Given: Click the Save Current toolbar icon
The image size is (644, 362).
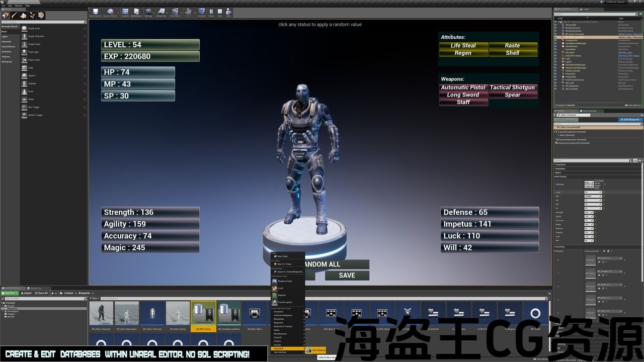Looking at the screenshot, I should click(95, 12).
